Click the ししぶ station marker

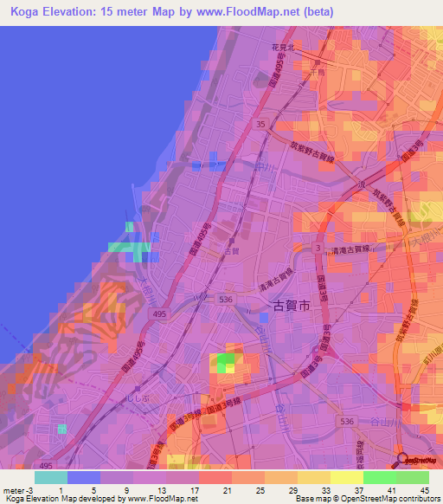pyautogui.click(x=138, y=389)
